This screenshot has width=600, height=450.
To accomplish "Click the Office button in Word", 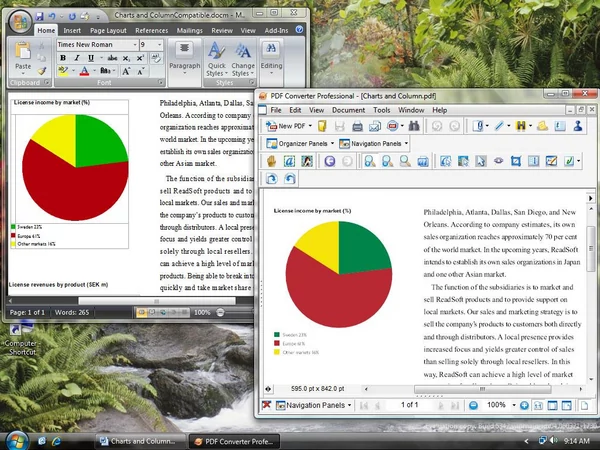I will 20,21.
